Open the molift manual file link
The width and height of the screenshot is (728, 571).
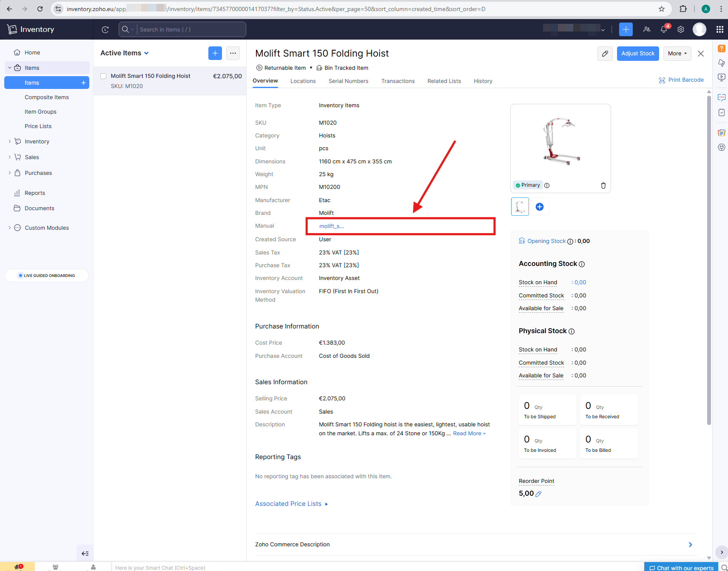pyautogui.click(x=331, y=226)
